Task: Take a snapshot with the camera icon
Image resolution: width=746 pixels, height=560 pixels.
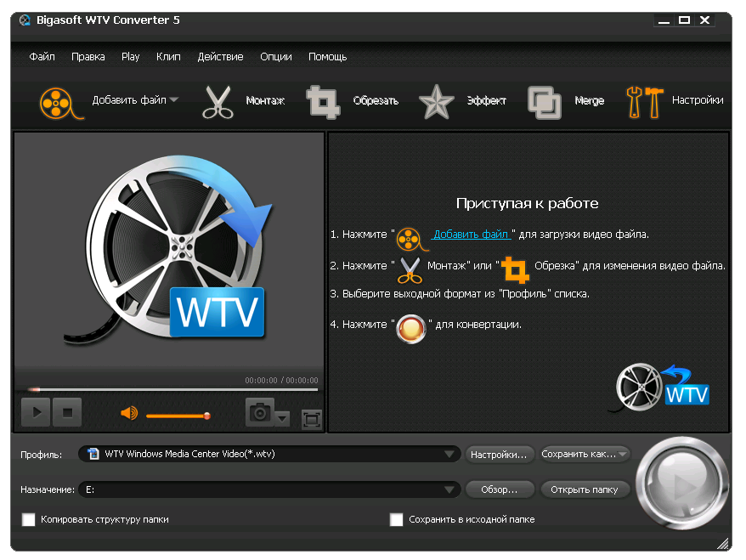Action: point(261,411)
